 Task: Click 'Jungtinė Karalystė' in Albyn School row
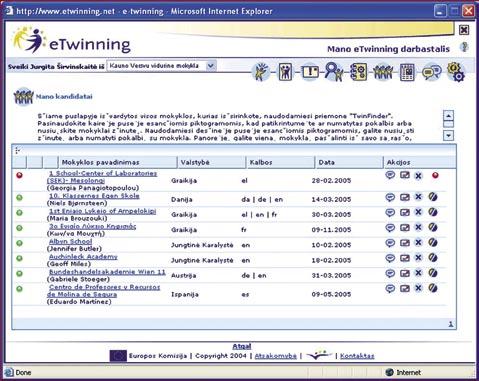202,245
